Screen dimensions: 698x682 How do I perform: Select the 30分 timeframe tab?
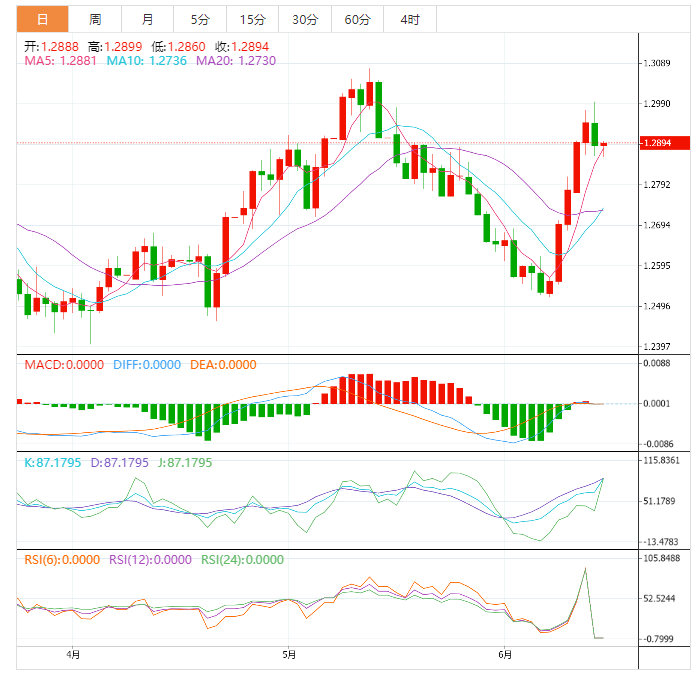coord(305,19)
